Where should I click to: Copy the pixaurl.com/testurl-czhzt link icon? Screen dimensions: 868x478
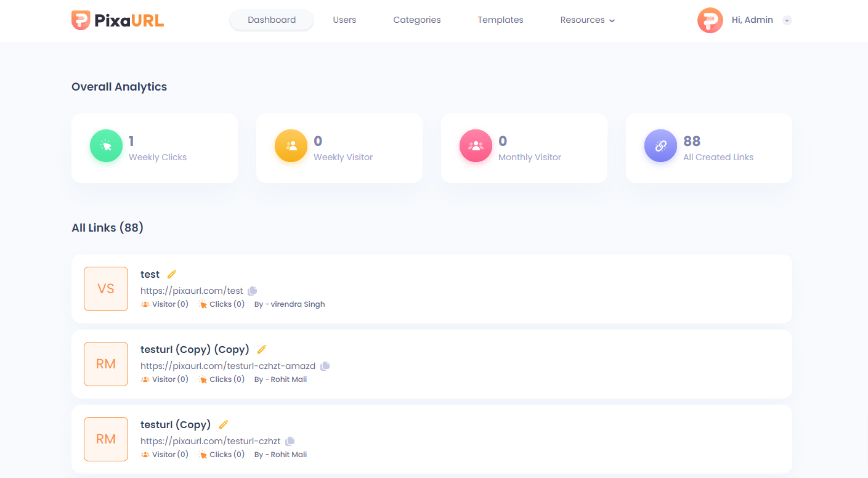click(290, 441)
